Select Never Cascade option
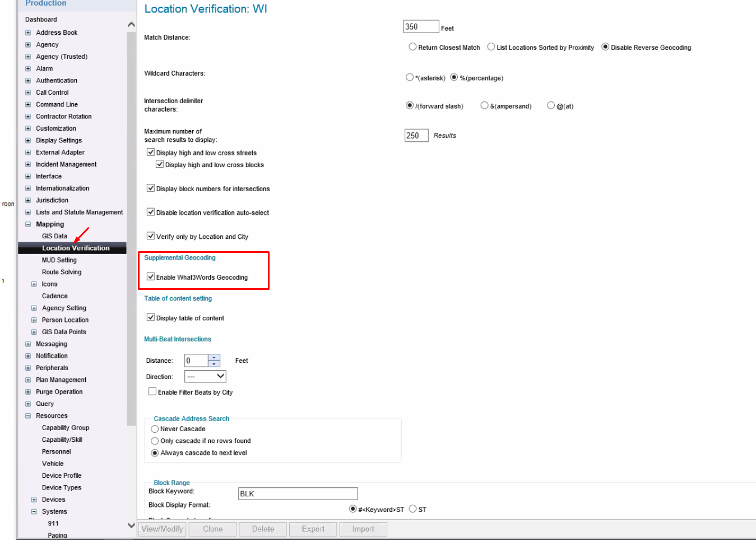Screen dimensions: 756x540 point(155,429)
